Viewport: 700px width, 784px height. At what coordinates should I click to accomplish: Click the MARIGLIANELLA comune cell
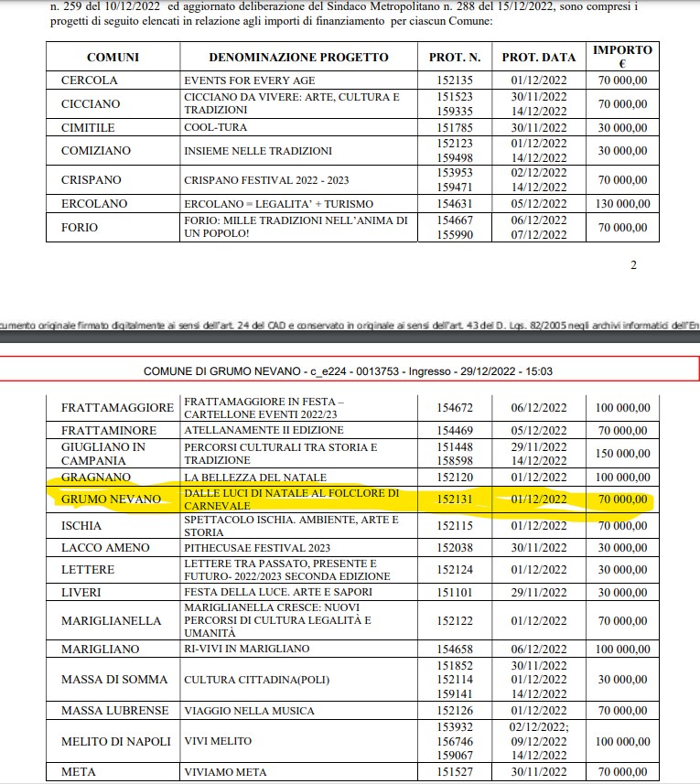point(111,621)
